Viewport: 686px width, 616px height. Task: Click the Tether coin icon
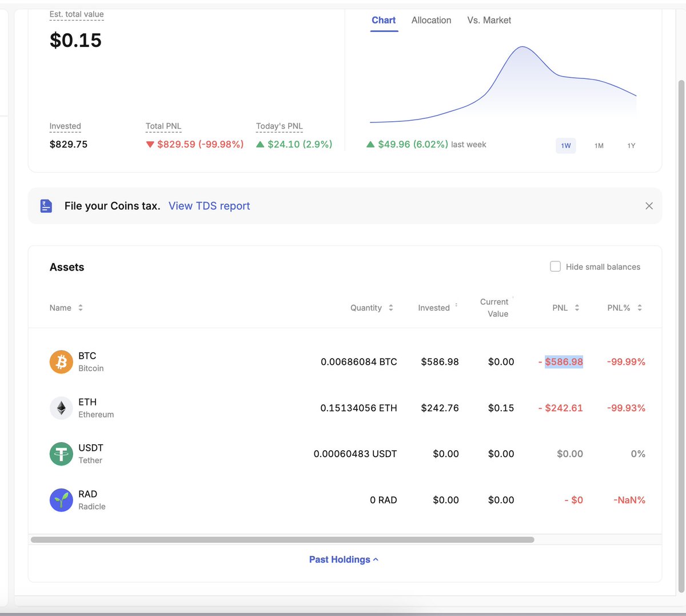(61, 454)
